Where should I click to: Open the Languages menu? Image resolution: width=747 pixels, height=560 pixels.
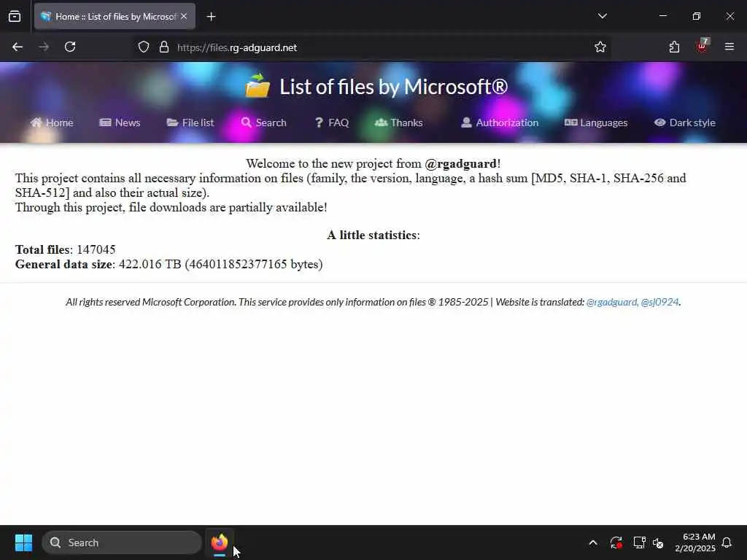tap(595, 122)
